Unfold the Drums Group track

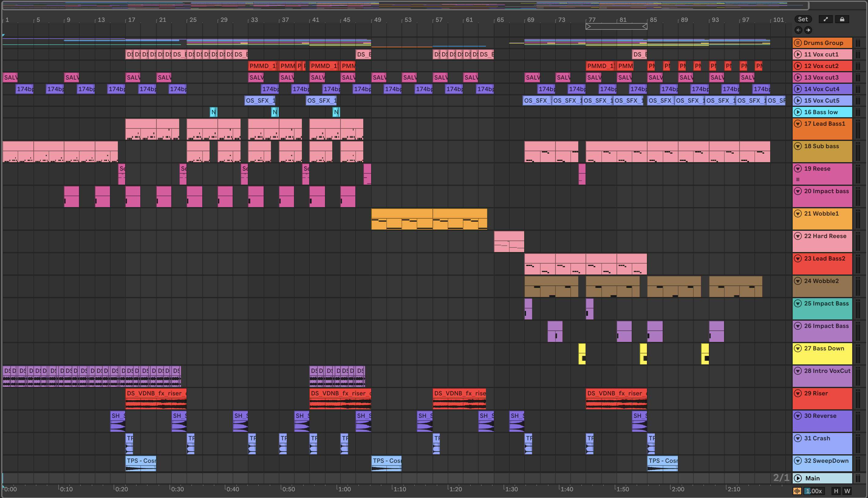pos(798,43)
